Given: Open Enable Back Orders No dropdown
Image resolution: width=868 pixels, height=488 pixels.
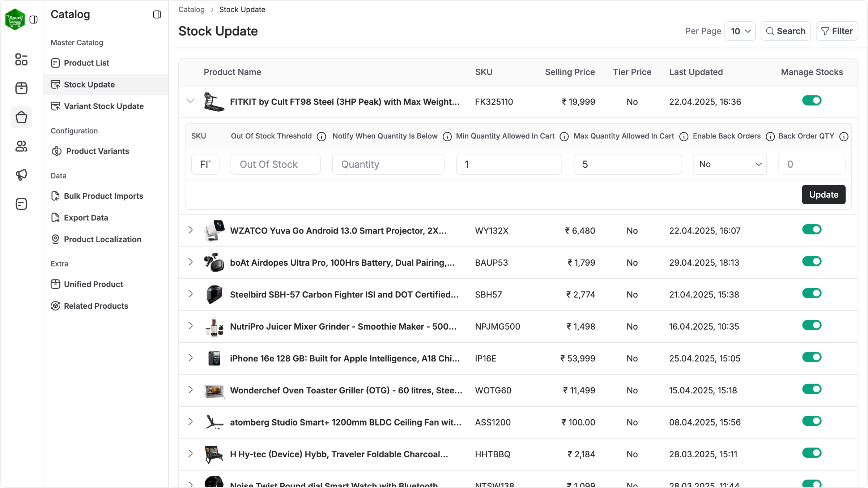Looking at the screenshot, I should [730, 164].
